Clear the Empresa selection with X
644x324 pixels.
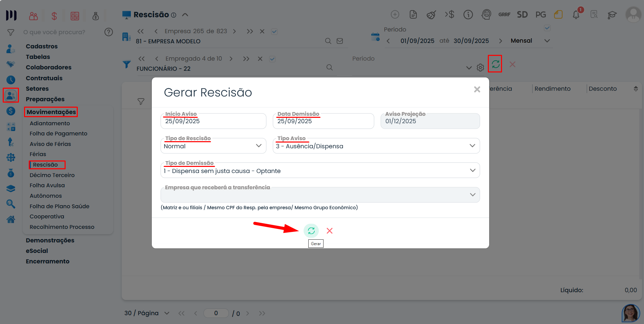pyautogui.click(x=262, y=31)
